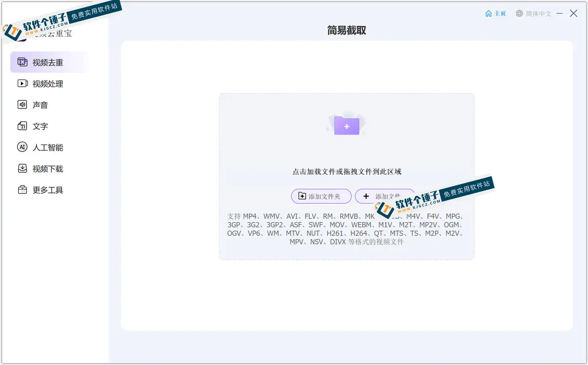
Task: Open the 视频处理 (video processing) tool icon
Action: (x=22, y=83)
